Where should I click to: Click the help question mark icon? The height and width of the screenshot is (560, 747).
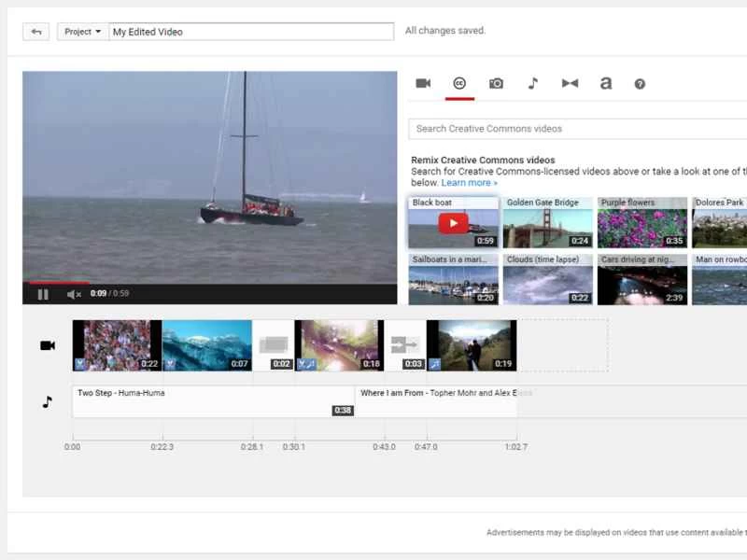[x=641, y=83]
